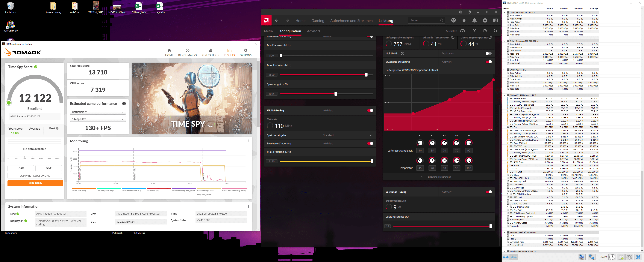Click the load tuning profile icon
This screenshot has width=644, height=262.
click(475, 31)
